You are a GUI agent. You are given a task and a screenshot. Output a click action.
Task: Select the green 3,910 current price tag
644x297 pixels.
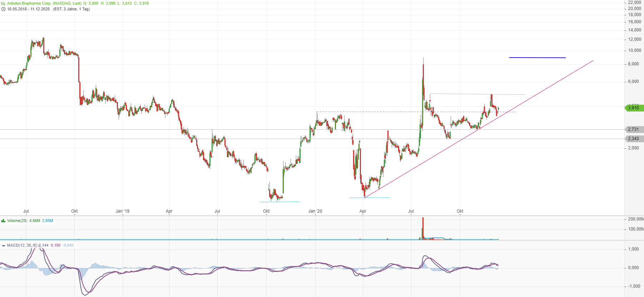(634, 108)
